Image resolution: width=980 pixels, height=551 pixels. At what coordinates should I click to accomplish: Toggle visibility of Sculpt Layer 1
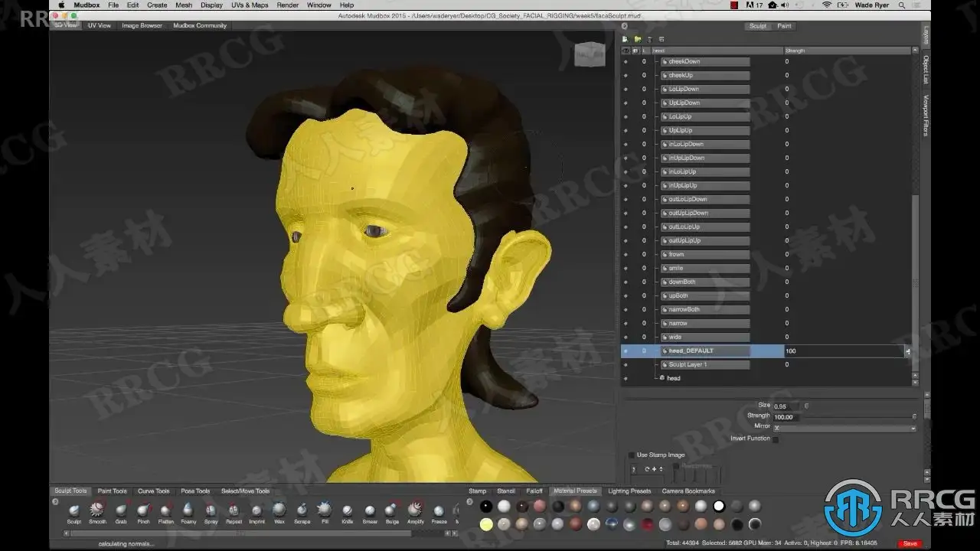click(x=626, y=364)
